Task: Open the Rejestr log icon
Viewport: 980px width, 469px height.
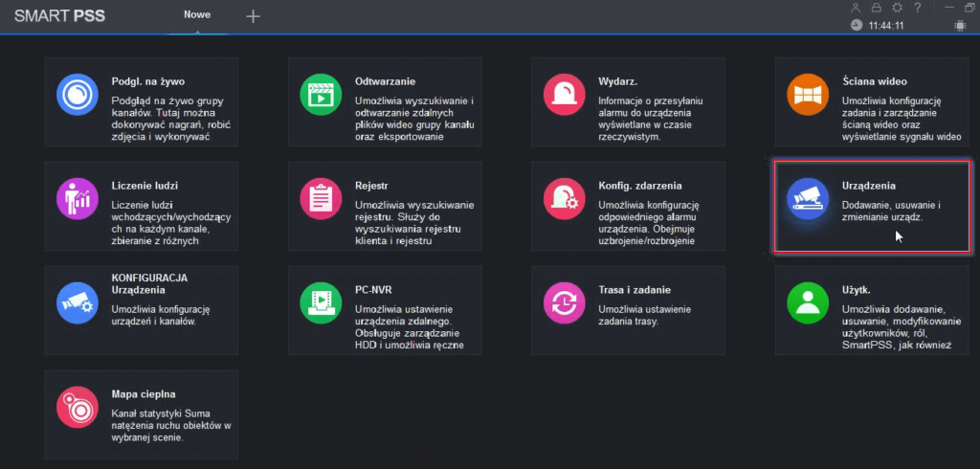Action: click(319, 198)
